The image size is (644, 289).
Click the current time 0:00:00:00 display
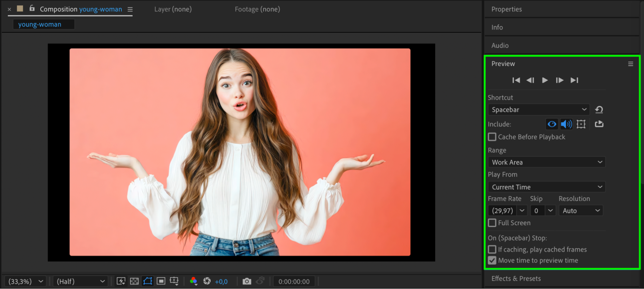pyautogui.click(x=294, y=281)
